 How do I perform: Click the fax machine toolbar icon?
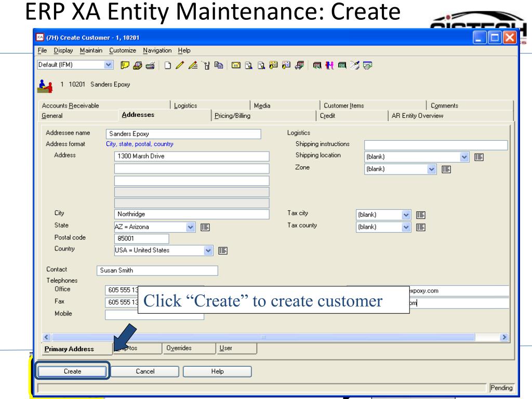[x=150, y=65]
